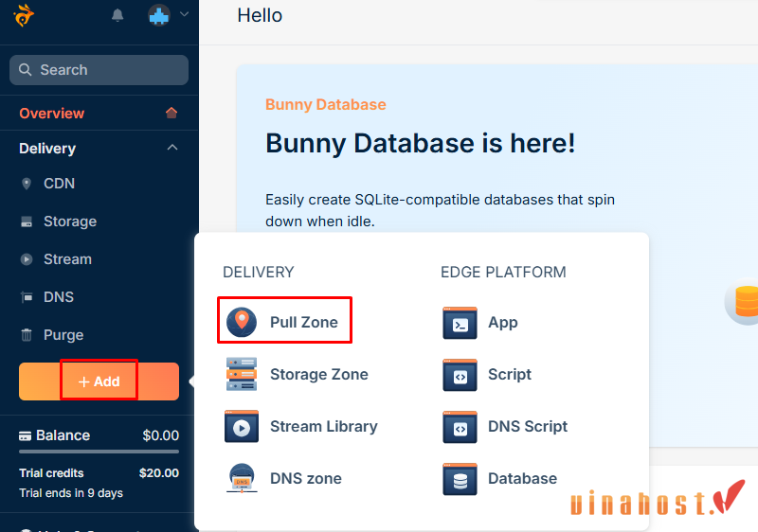Click the Stream play icon

coord(27,259)
